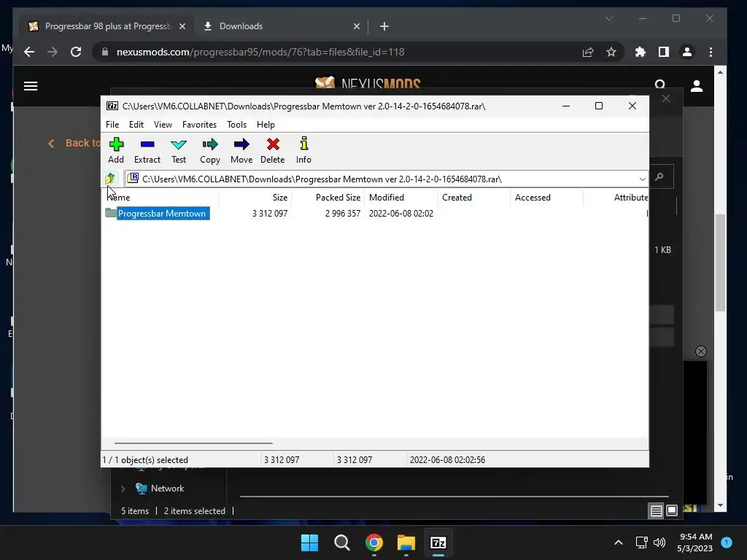This screenshot has width=747, height=560.
Task: Click the 7-Zip taskbar icon
Action: 438,542
